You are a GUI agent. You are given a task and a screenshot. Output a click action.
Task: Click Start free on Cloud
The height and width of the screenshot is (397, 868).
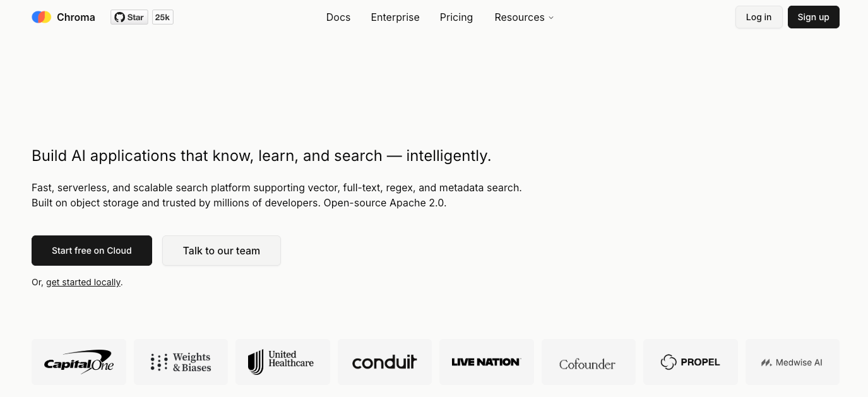coord(92,251)
